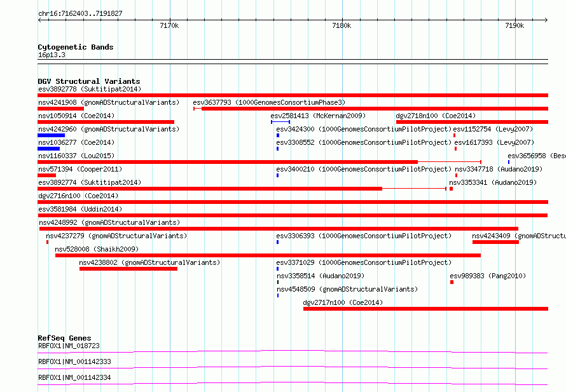Click the 16p13.3 cytogenetic band label
Image resolution: width=566 pixels, height=392 pixels.
52,55
